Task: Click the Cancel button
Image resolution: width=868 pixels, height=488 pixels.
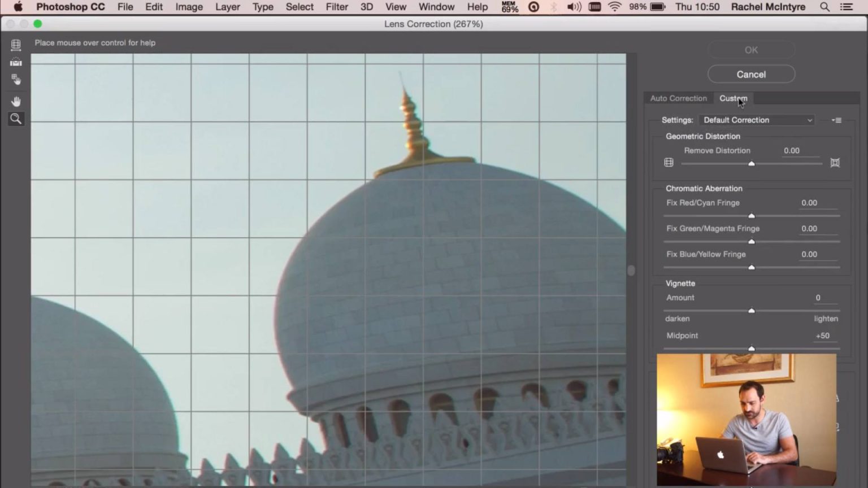Action: pos(751,74)
